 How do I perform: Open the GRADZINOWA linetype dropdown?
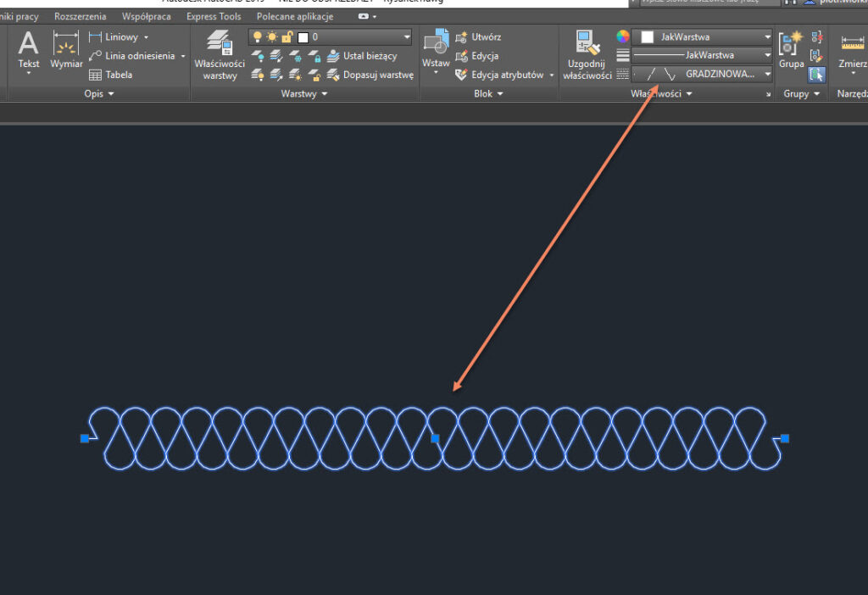[767, 74]
